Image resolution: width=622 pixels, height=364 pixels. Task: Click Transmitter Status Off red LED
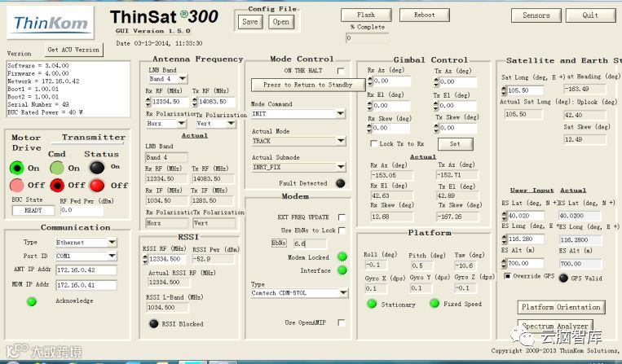97,185
